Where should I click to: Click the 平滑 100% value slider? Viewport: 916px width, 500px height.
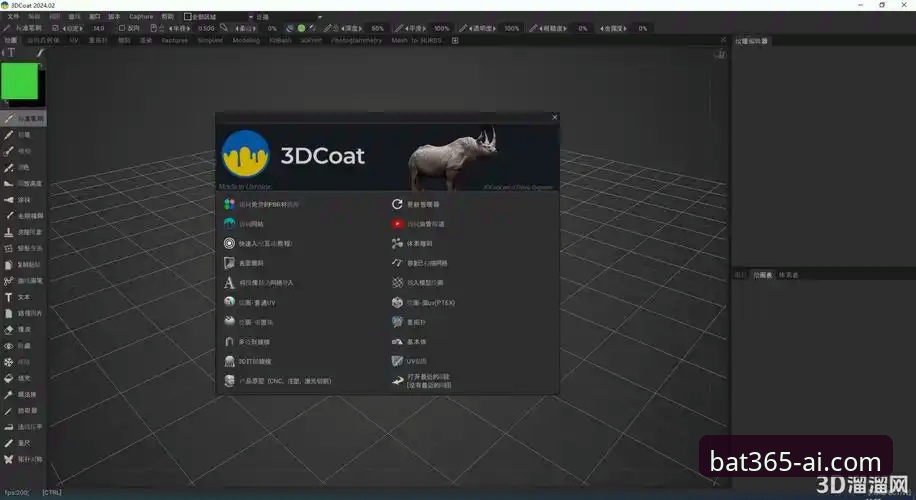point(442,28)
